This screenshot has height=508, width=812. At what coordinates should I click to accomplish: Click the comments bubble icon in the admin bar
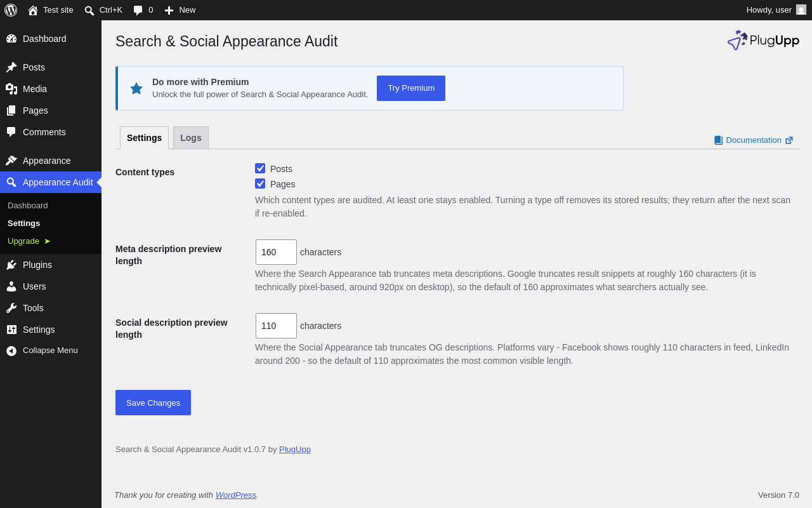pyautogui.click(x=138, y=10)
